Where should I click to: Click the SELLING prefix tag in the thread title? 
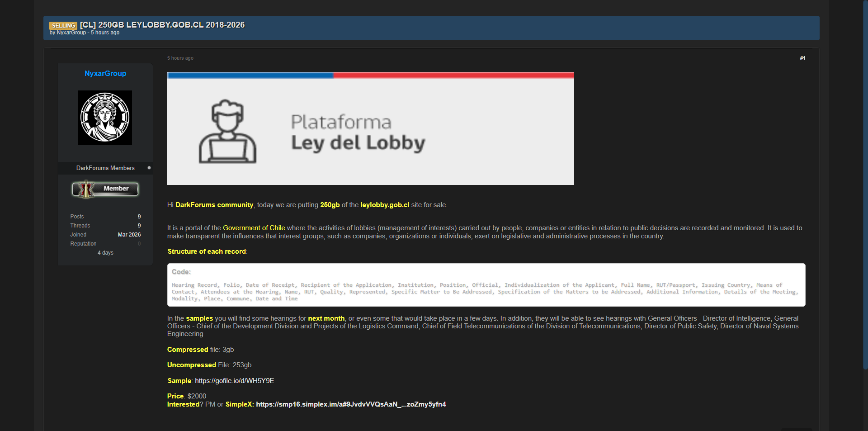(63, 26)
